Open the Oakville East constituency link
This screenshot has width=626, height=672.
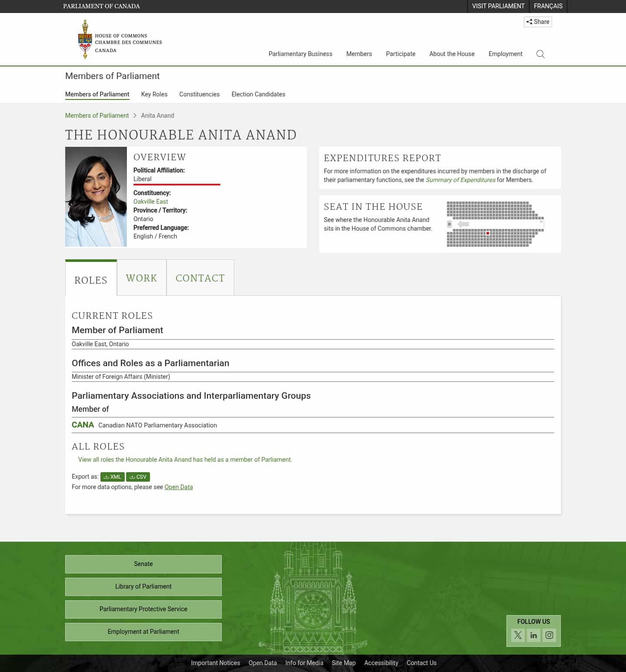click(150, 201)
